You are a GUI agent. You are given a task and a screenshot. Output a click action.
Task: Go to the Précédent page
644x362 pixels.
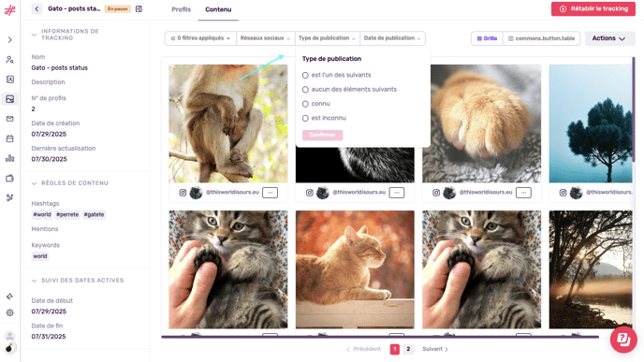pos(363,349)
